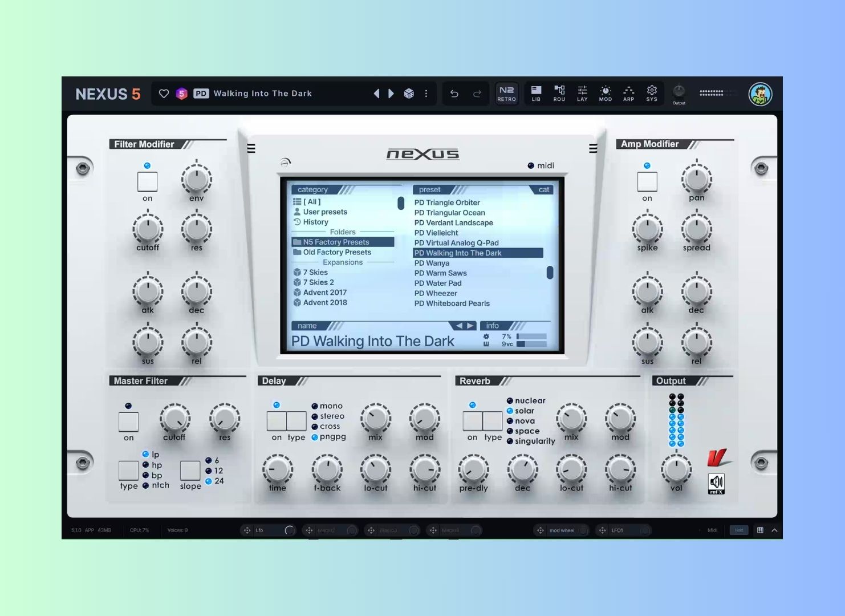Toggle the Delay on button
Image resolution: width=845 pixels, height=616 pixels.
click(277, 421)
